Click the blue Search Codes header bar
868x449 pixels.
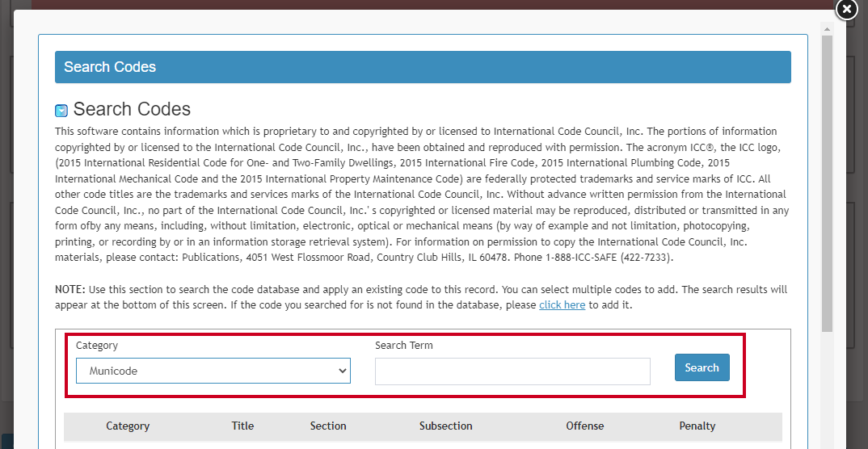(423, 67)
